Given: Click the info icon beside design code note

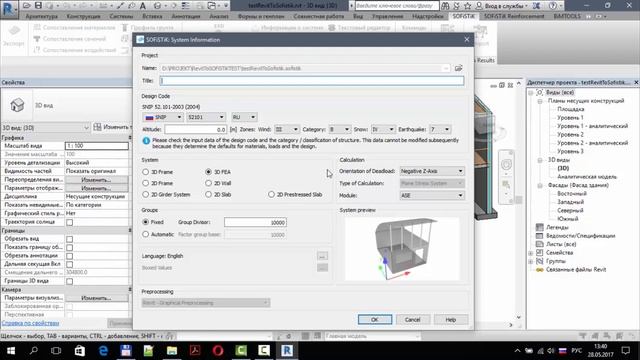Looking at the screenshot, I should click(146, 141).
